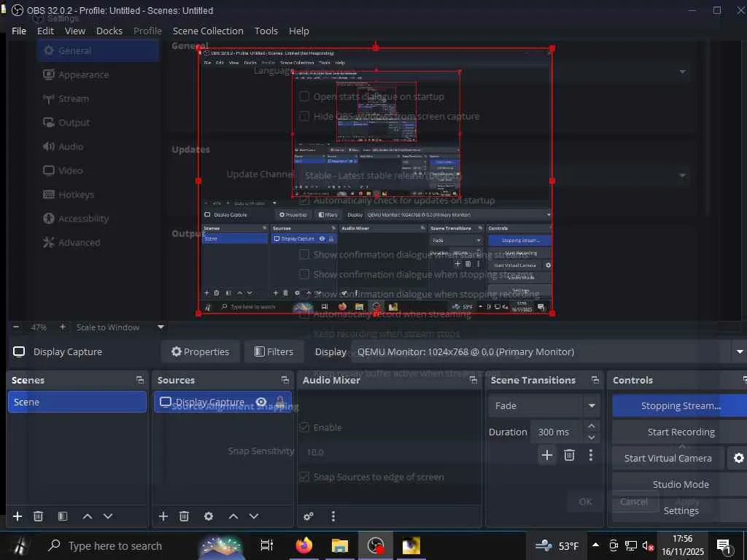The image size is (747, 560).
Task: Open source properties gear in Sources panel
Action: tap(209, 516)
